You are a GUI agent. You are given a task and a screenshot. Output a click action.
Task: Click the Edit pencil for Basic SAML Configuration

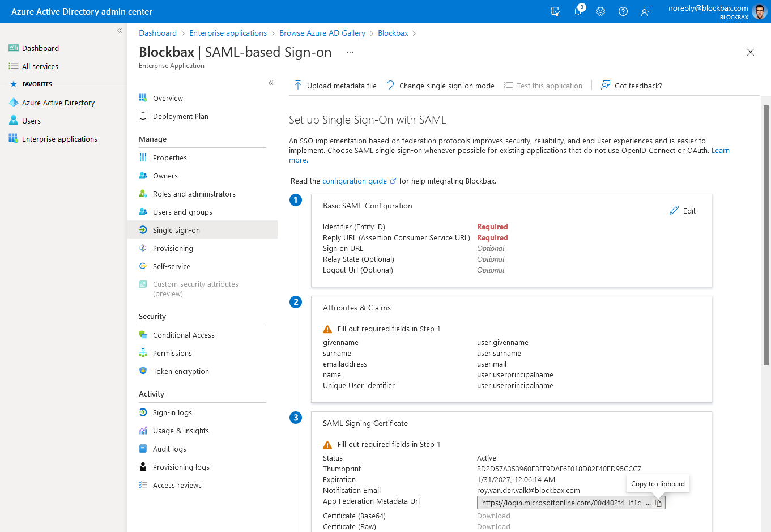click(683, 211)
